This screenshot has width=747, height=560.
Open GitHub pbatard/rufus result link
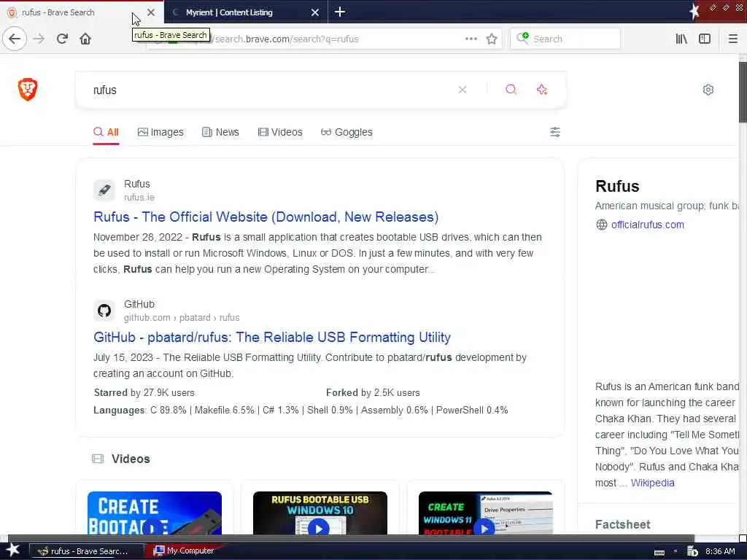point(272,337)
